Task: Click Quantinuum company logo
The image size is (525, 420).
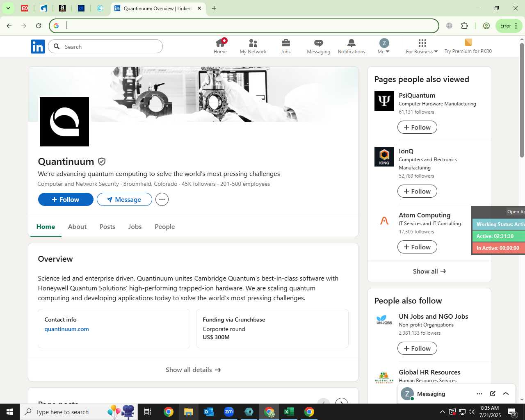Action: (64, 122)
